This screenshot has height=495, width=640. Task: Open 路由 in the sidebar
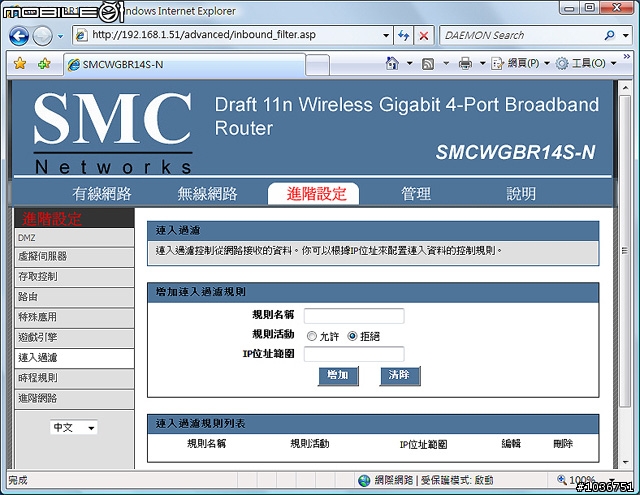pyautogui.click(x=74, y=297)
